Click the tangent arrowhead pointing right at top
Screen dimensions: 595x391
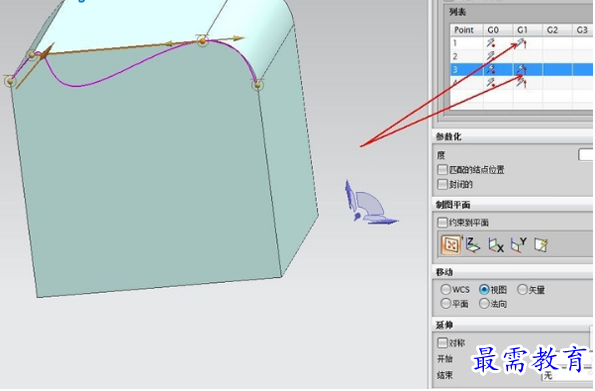(238, 38)
